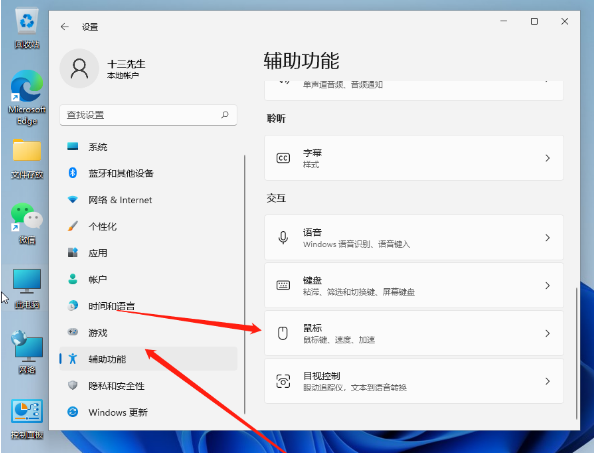
Task: Click the Wi-Fi network icon
Action: click(72, 199)
